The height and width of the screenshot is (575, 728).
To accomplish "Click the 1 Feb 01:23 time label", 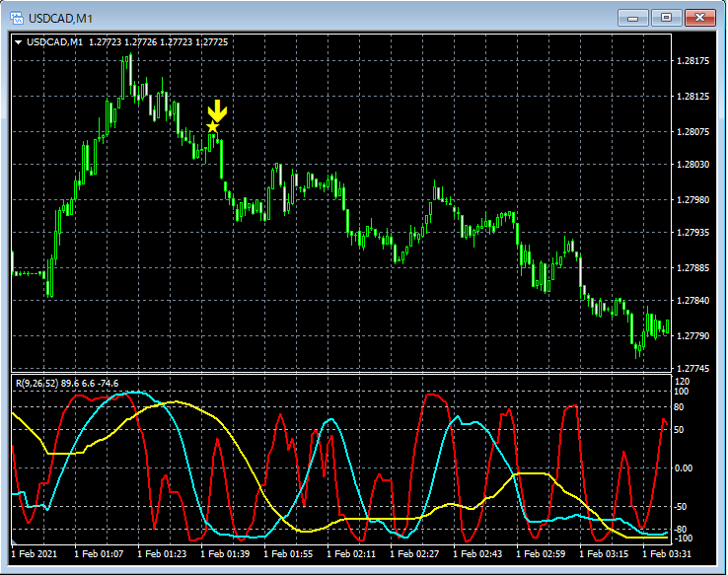I will [162, 553].
